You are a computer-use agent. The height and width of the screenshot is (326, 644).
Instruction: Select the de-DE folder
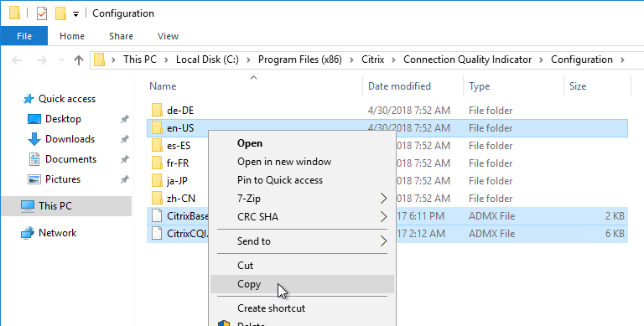(387, 111)
